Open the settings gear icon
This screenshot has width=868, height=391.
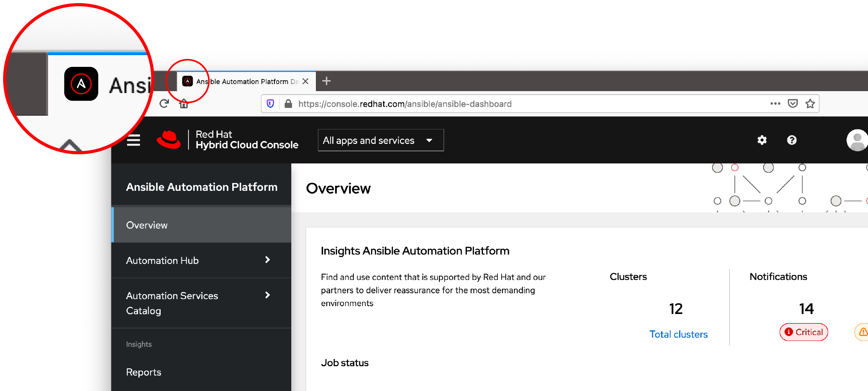tap(762, 140)
